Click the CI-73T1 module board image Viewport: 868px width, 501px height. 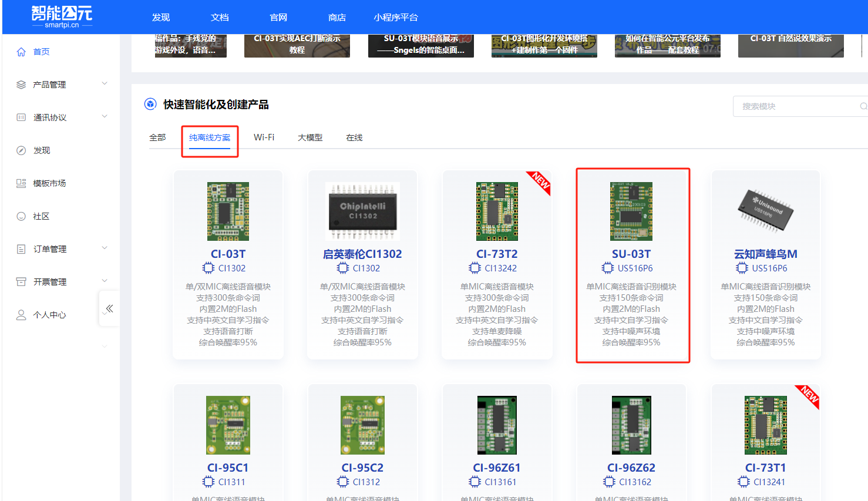pyautogui.click(x=766, y=425)
